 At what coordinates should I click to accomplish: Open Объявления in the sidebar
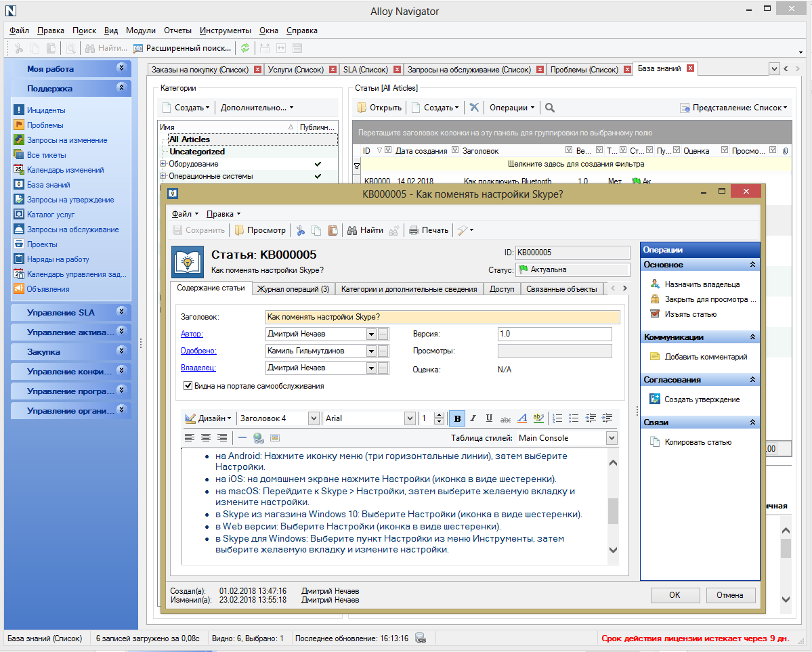coord(48,289)
